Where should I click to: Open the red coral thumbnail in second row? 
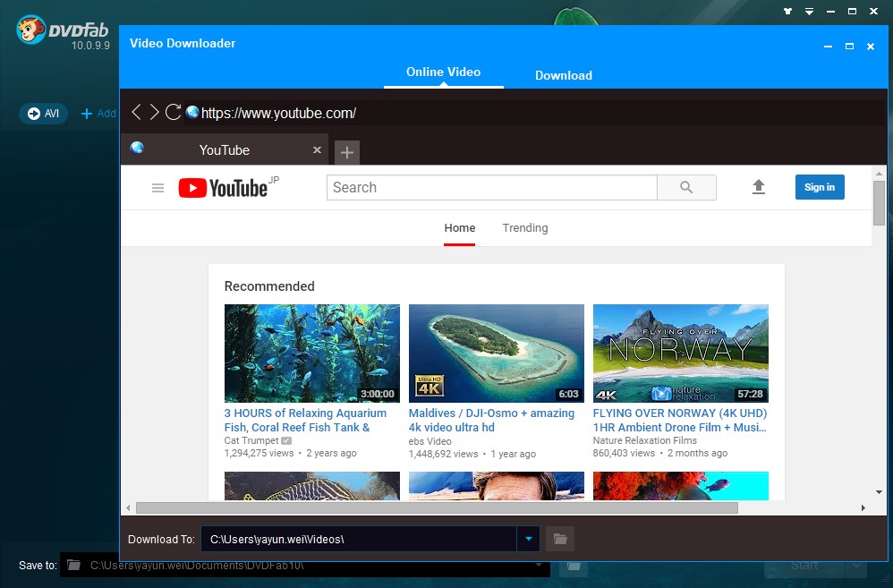click(x=681, y=486)
